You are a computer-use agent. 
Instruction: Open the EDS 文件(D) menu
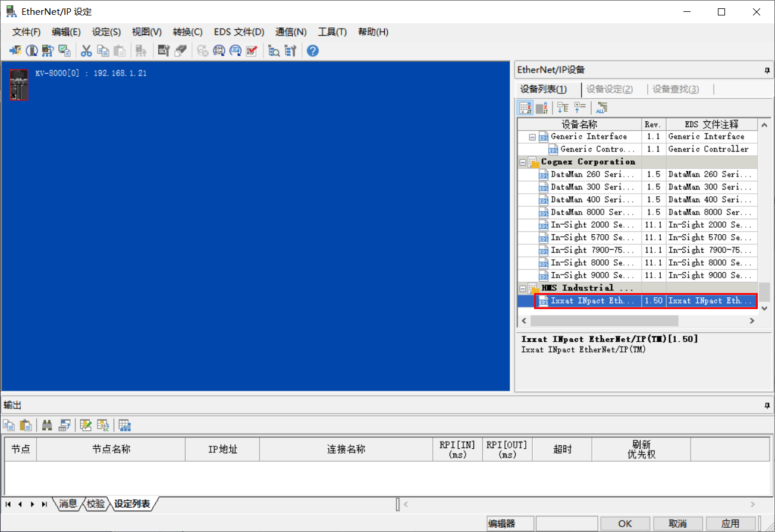(239, 32)
